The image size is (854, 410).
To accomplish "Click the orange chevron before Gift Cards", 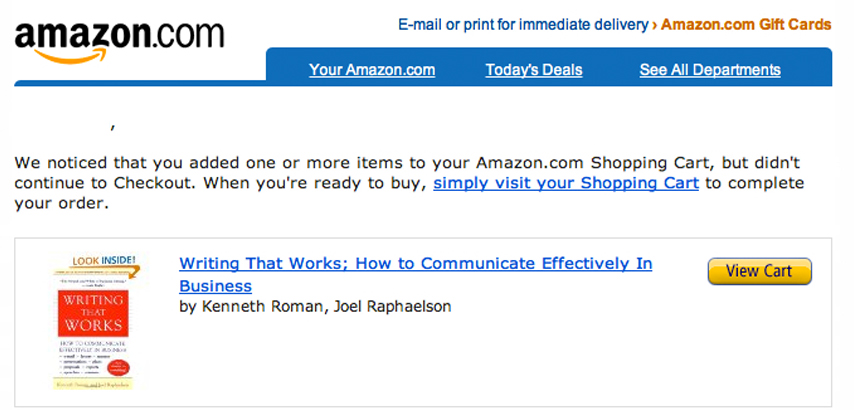I will point(654,25).
